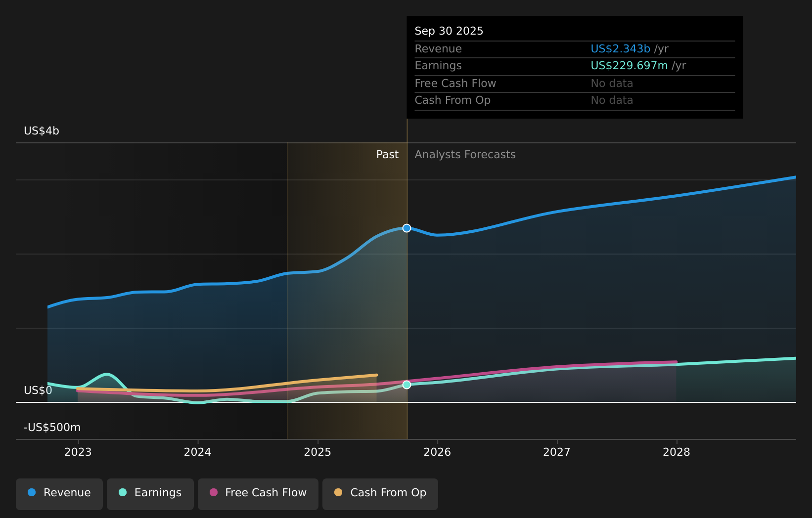Hide the Earnings series via legend
The width and height of the screenshot is (812, 518).
[x=150, y=493]
